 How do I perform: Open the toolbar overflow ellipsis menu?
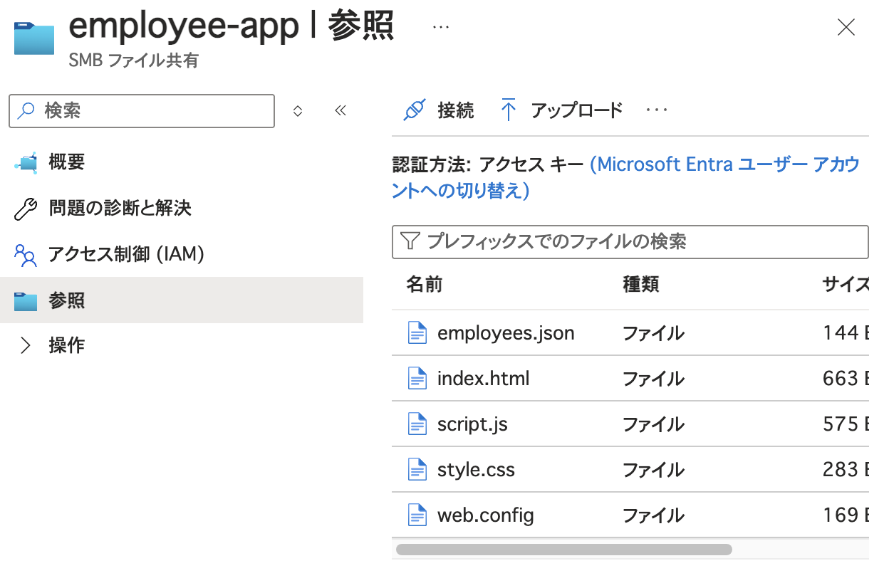click(x=655, y=109)
